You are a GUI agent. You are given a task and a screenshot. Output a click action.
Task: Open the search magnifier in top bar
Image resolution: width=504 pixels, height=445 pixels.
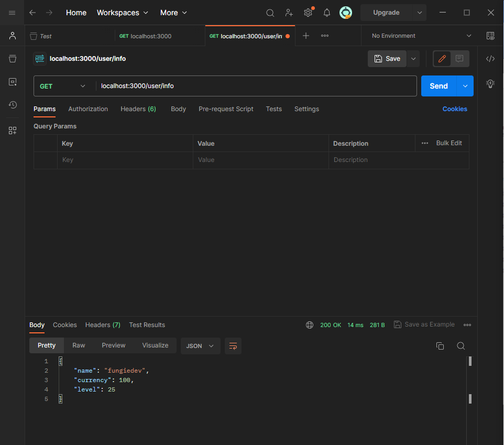click(x=270, y=13)
